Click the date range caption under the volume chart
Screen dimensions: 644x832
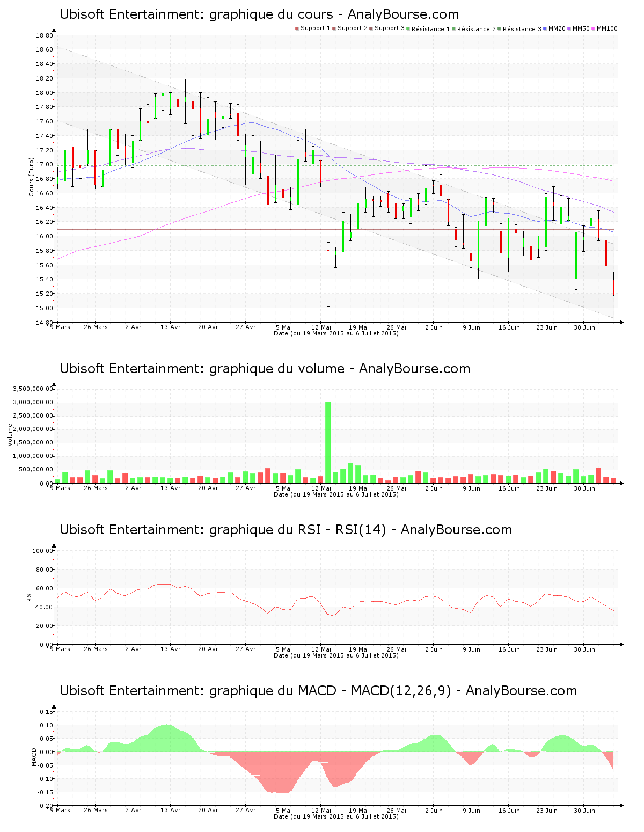click(x=336, y=494)
